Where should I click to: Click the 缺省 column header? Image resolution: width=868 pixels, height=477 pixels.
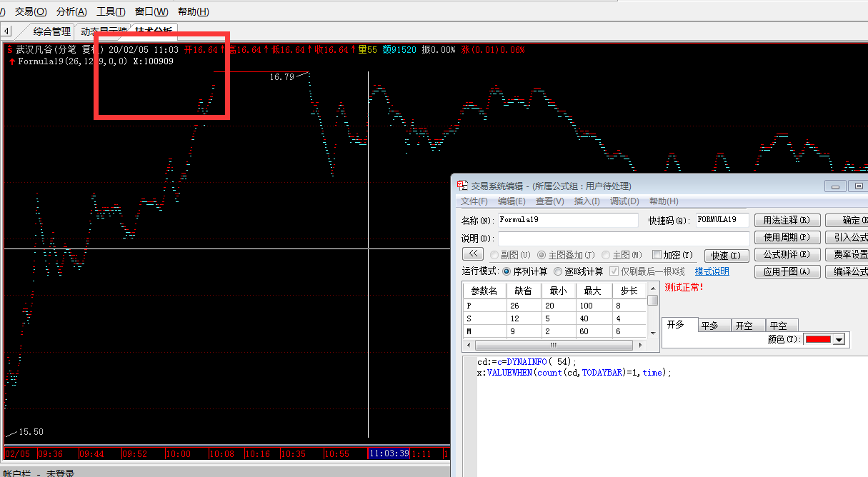[x=524, y=291]
